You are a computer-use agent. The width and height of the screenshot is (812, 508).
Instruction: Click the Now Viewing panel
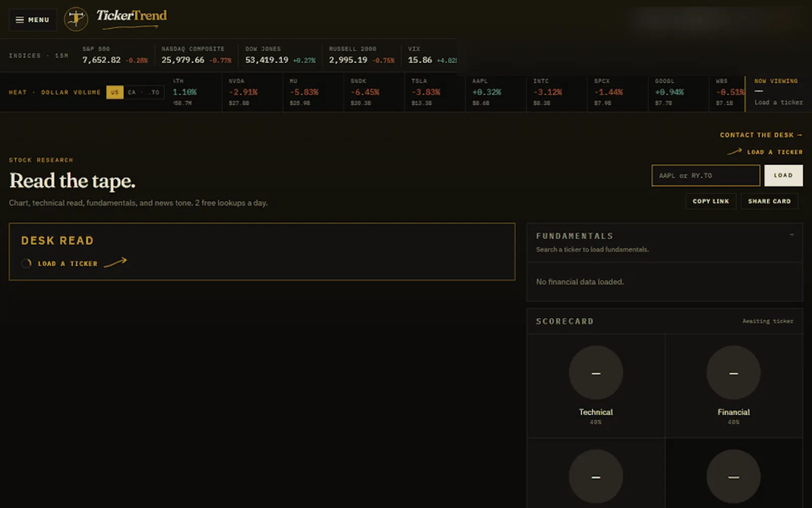point(779,92)
